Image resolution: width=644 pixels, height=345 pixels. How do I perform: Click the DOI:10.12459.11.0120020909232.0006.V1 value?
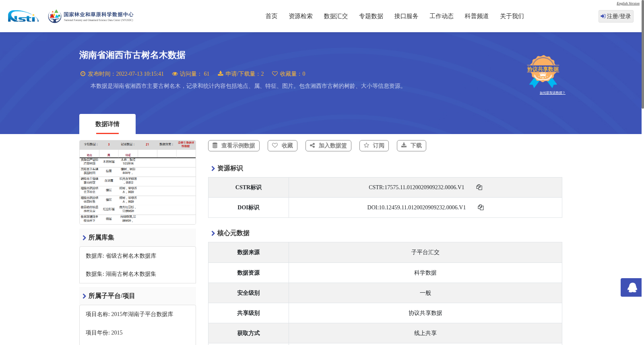click(x=417, y=207)
